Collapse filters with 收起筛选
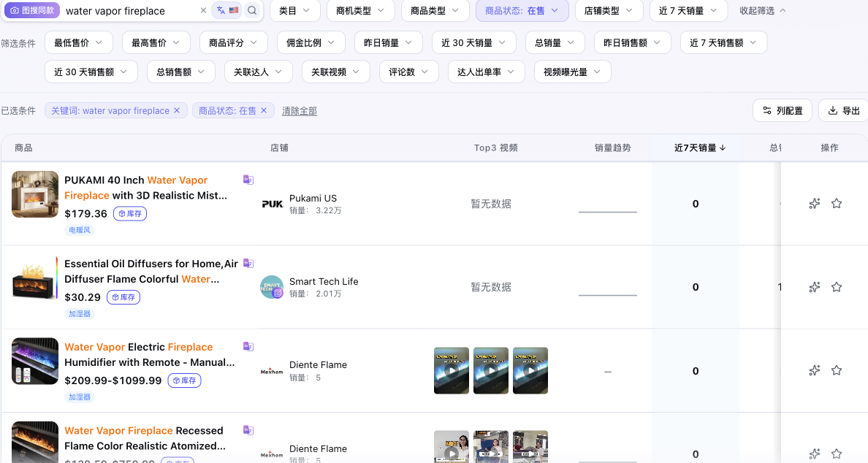This screenshot has width=868, height=463. tap(762, 10)
